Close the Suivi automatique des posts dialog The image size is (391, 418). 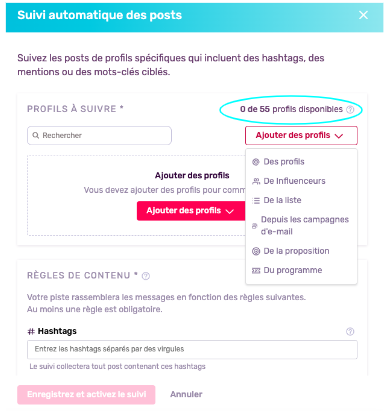[363, 15]
